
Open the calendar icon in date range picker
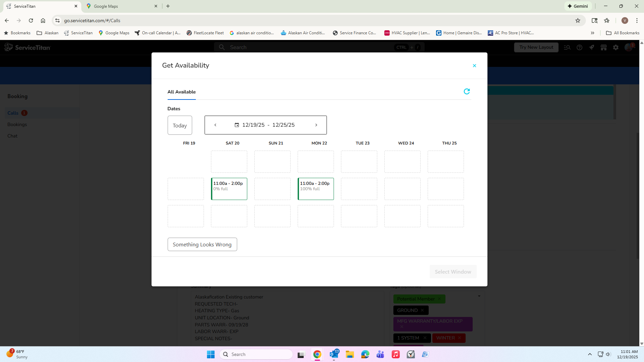(x=237, y=125)
